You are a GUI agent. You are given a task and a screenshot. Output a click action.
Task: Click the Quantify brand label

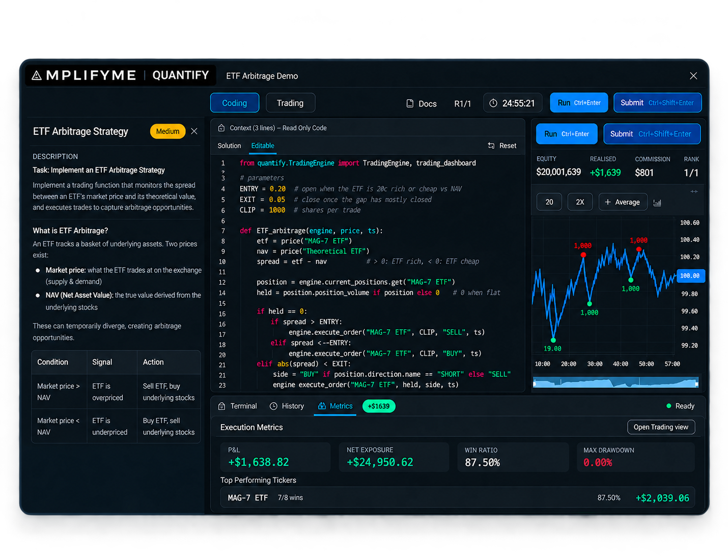point(181,75)
